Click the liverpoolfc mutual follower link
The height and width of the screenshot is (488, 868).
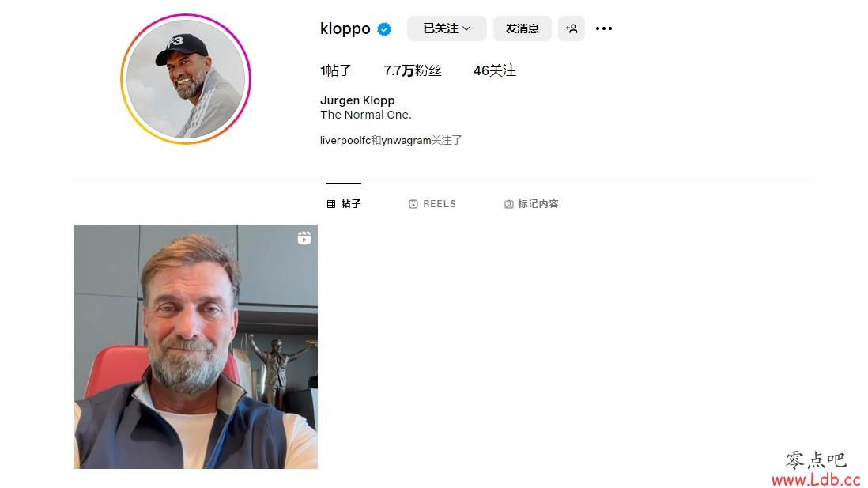coord(345,140)
